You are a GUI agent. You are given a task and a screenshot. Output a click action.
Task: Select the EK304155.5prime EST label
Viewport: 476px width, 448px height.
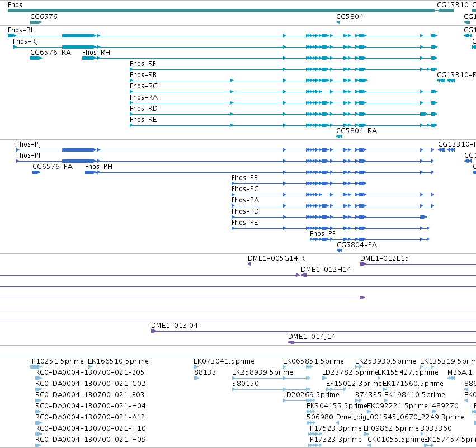pyautogui.click(x=337, y=406)
